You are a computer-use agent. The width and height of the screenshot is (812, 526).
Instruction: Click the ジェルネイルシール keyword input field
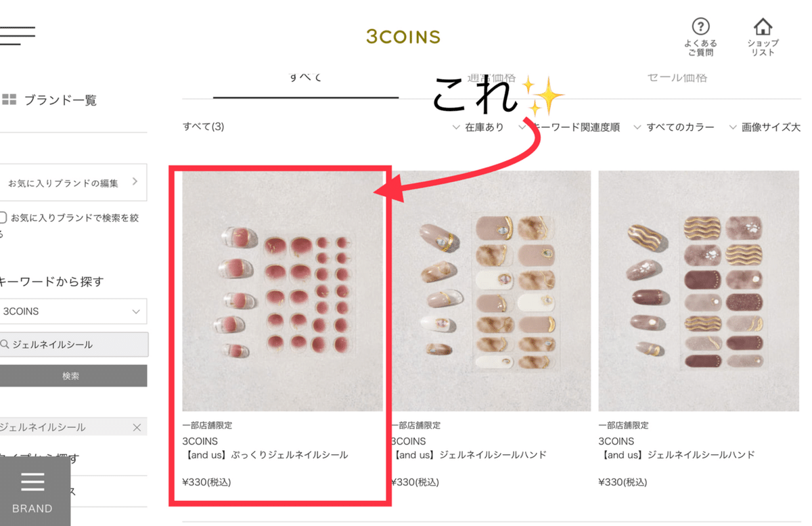[73, 345]
